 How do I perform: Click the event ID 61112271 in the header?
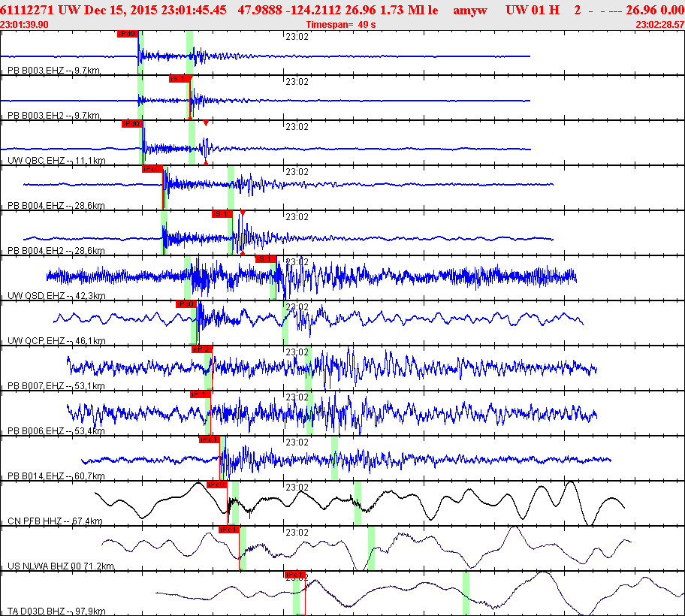(27, 10)
